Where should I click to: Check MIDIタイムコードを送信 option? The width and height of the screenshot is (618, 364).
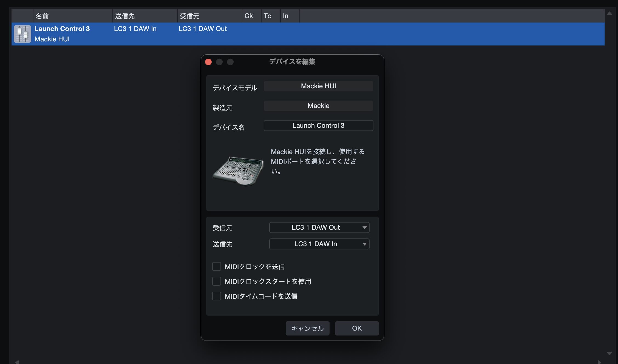217,296
